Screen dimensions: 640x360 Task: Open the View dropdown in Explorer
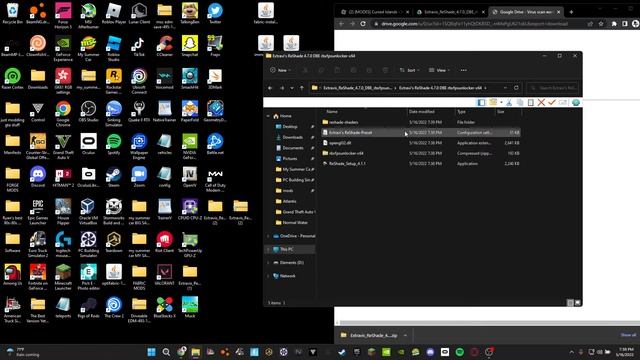(x=439, y=70)
